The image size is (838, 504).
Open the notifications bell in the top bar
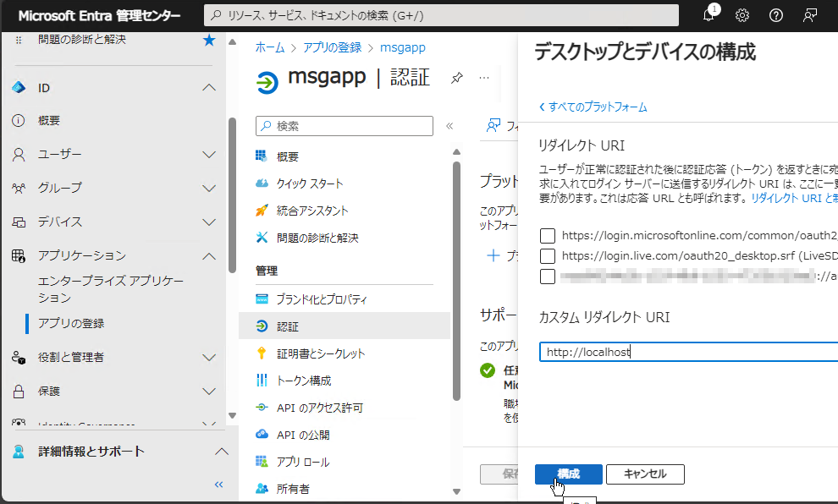coord(708,14)
